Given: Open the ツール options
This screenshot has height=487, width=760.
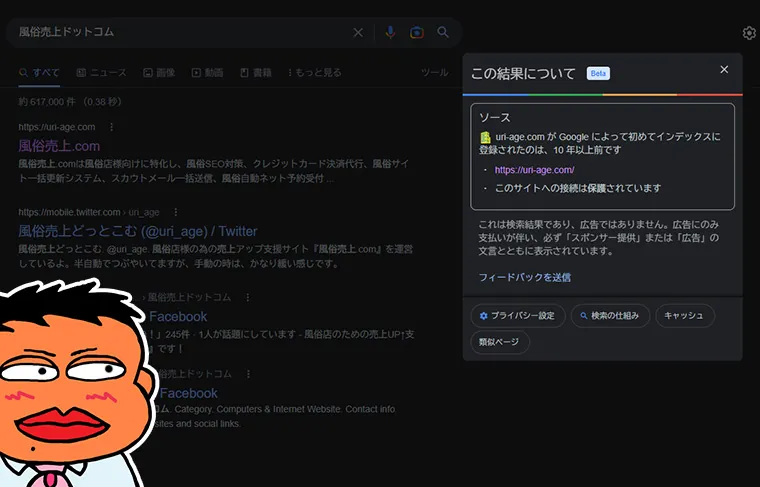Looking at the screenshot, I should pos(434,73).
